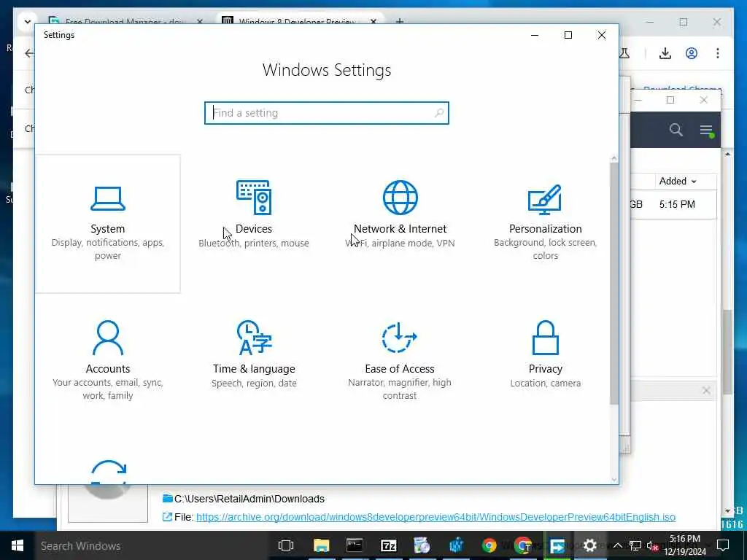Open the Windows Start menu
Image resolution: width=747 pixels, height=560 pixels.
point(18,545)
